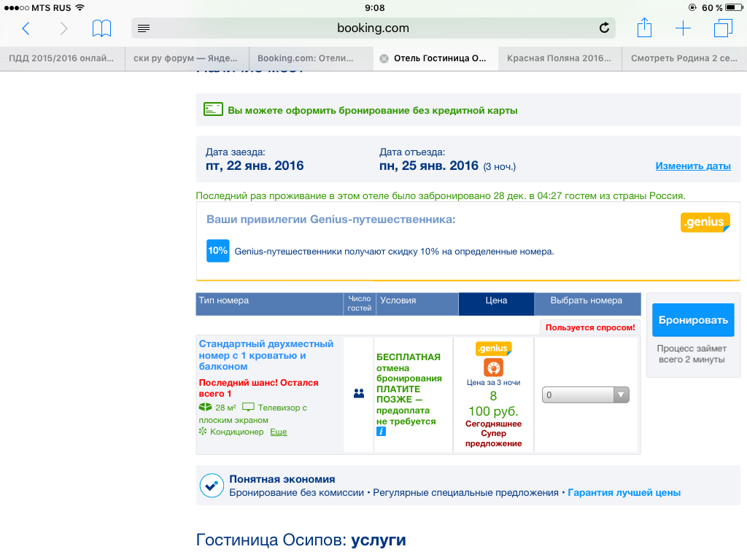Click the orange deal icon above the price
This screenshot has width=747, height=560.
[494, 367]
